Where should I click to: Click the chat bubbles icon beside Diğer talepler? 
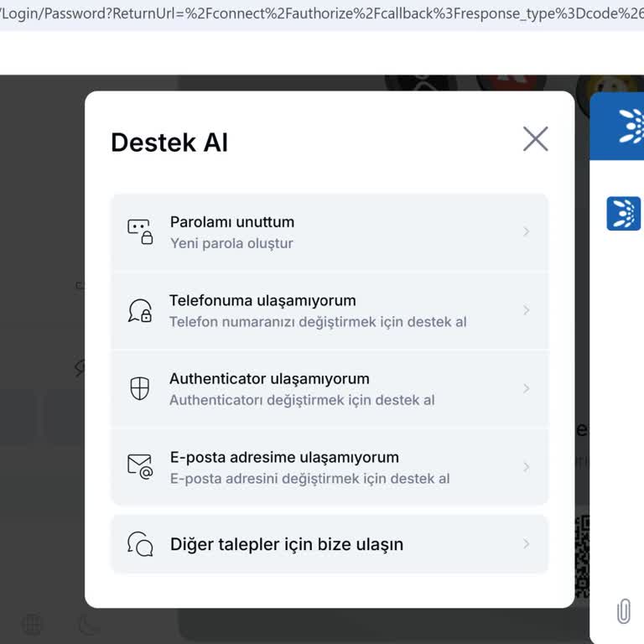coord(140,543)
